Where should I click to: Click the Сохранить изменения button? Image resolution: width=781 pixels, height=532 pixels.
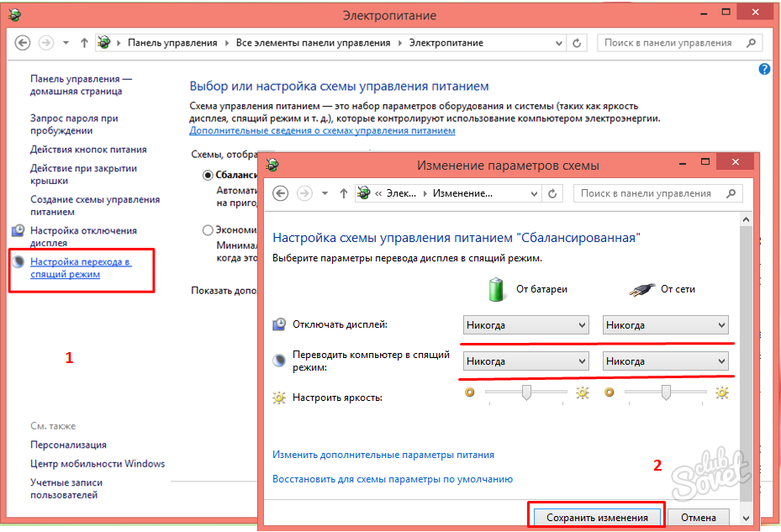point(596,518)
